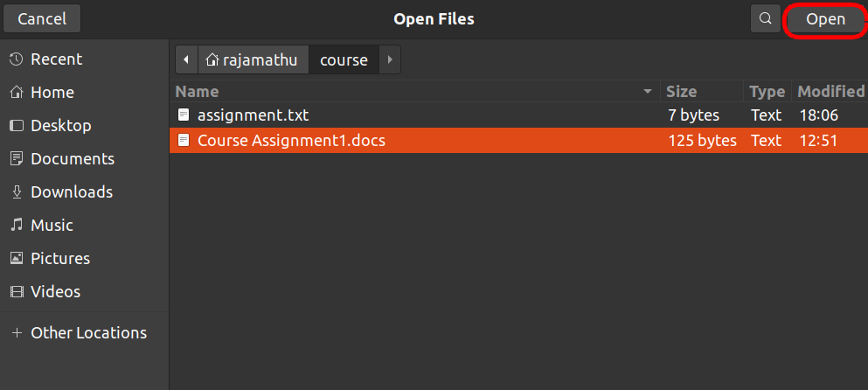This screenshot has height=390, width=868.
Task: Sort files by the Size column
Action: 682,92
